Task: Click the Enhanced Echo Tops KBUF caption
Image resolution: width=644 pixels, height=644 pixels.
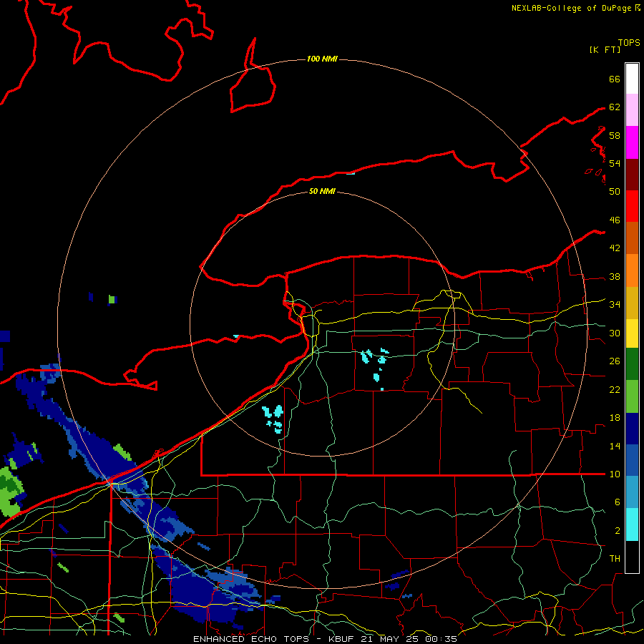Action: pos(325,639)
